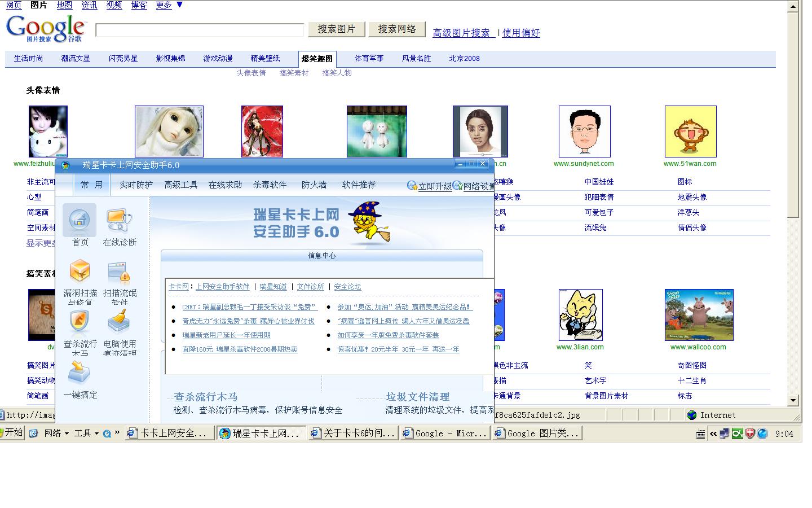Open the CNET 瑞星副总裁 interview news link
812x508 pixels.
pyautogui.click(x=250, y=307)
